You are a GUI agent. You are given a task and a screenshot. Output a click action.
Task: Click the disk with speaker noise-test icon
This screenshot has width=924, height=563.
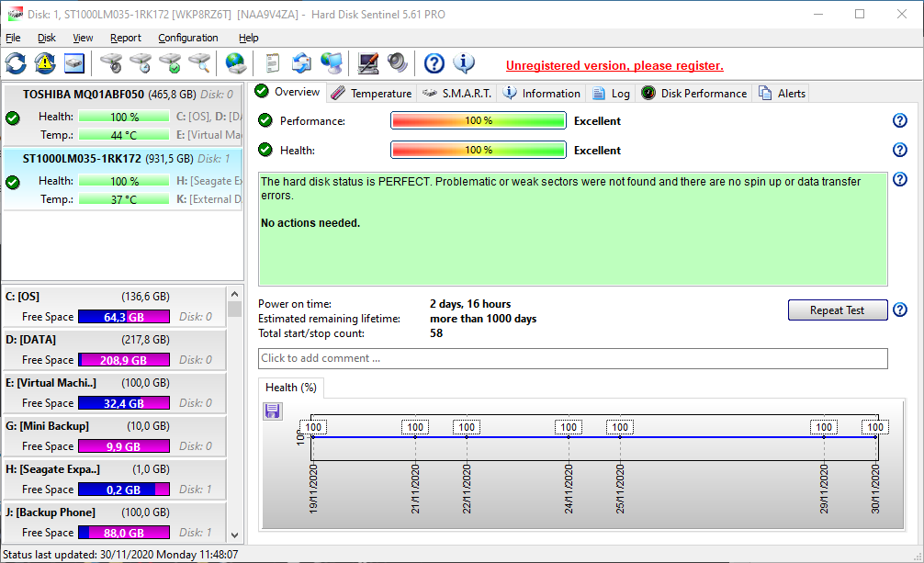[x=111, y=63]
